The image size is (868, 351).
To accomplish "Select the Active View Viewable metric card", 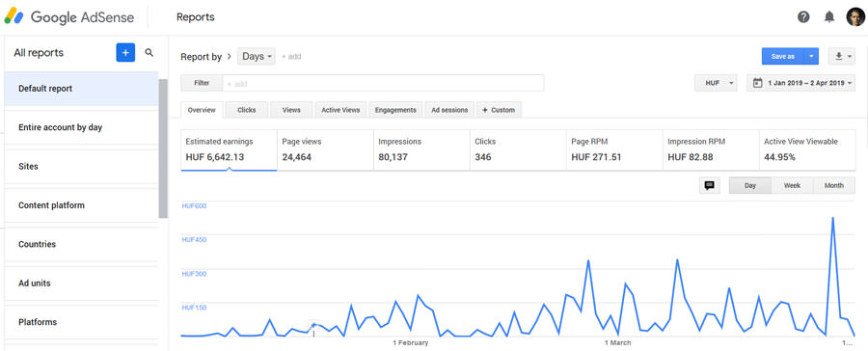I will point(807,150).
